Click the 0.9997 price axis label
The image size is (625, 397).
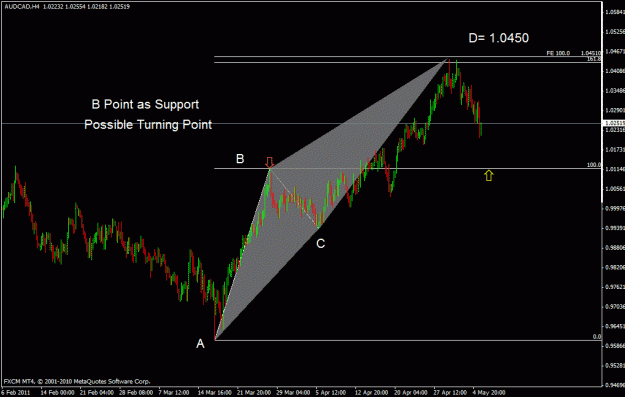[615, 208]
